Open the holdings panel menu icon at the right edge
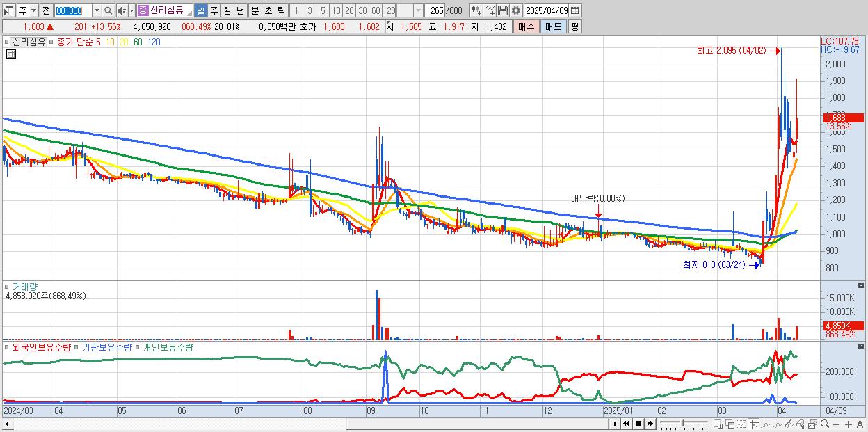This screenshot has height=432, width=868. coord(862,344)
